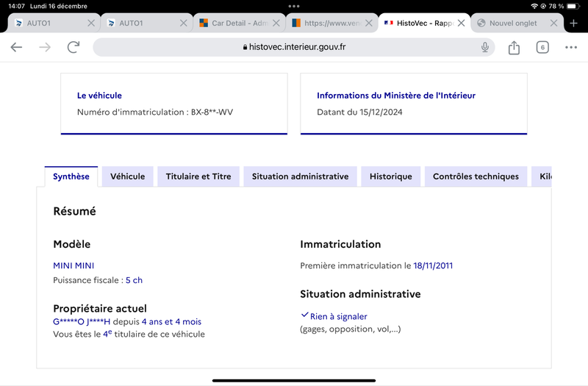Open a new tab with plus icon

[573, 24]
